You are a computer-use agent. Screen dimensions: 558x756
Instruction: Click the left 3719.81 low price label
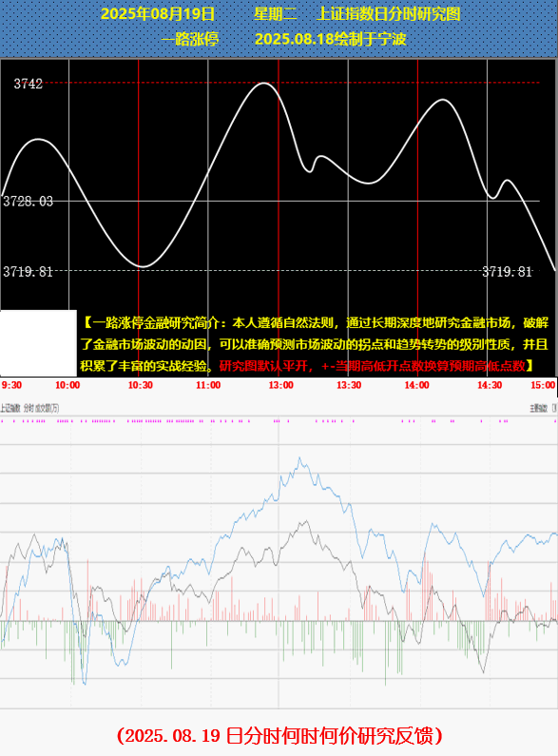tap(28, 272)
